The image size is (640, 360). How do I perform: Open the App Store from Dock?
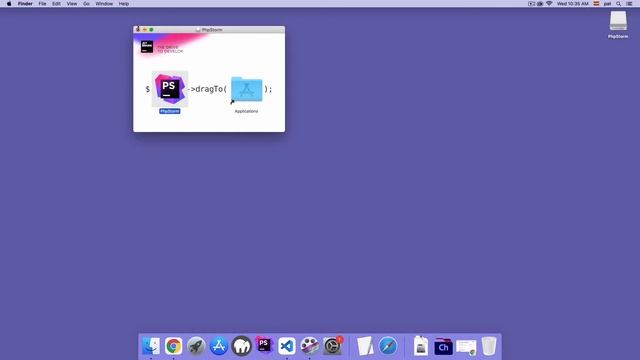point(219,346)
